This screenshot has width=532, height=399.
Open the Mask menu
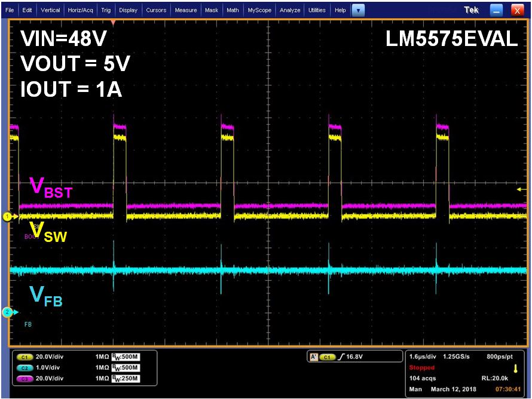[x=212, y=10]
